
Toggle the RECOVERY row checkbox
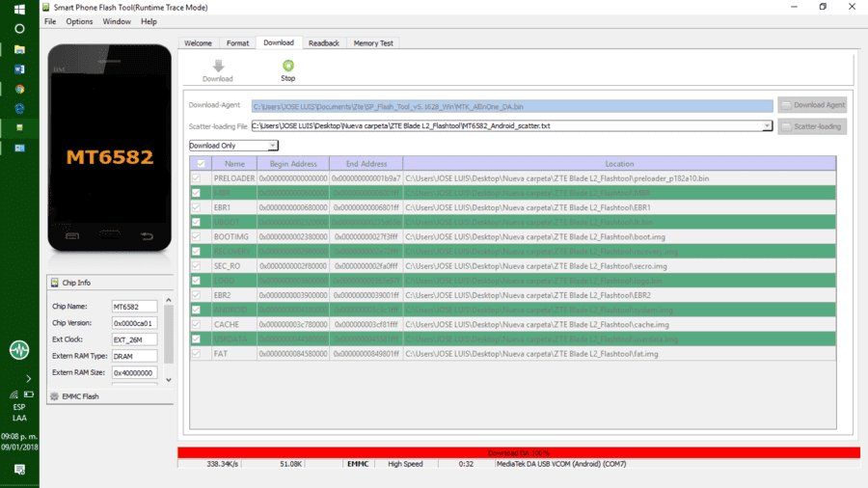(196, 251)
